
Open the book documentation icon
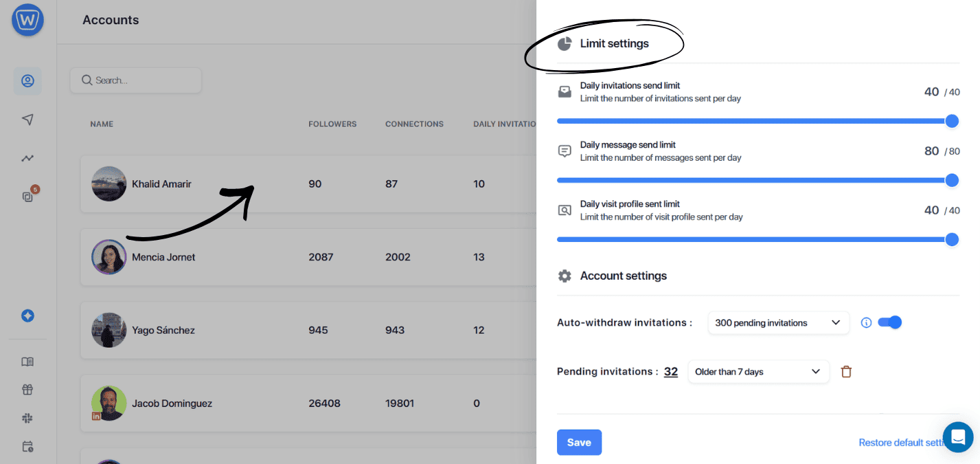tap(27, 362)
